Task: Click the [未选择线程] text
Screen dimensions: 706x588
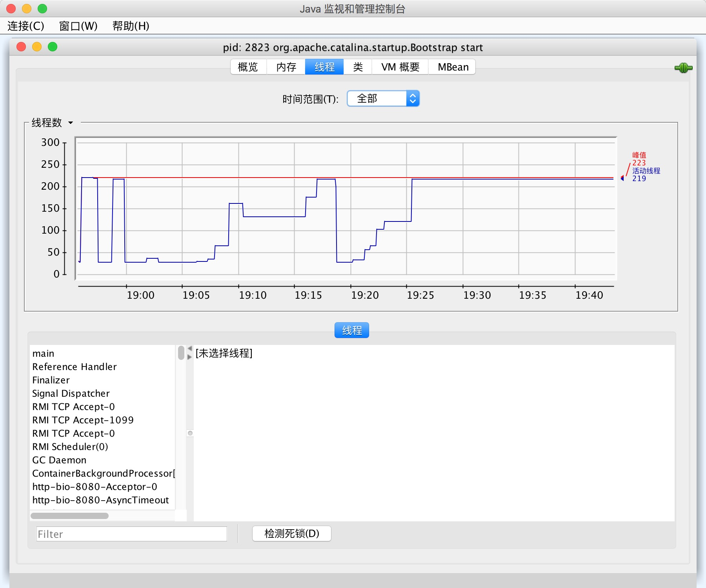Action: pos(224,353)
